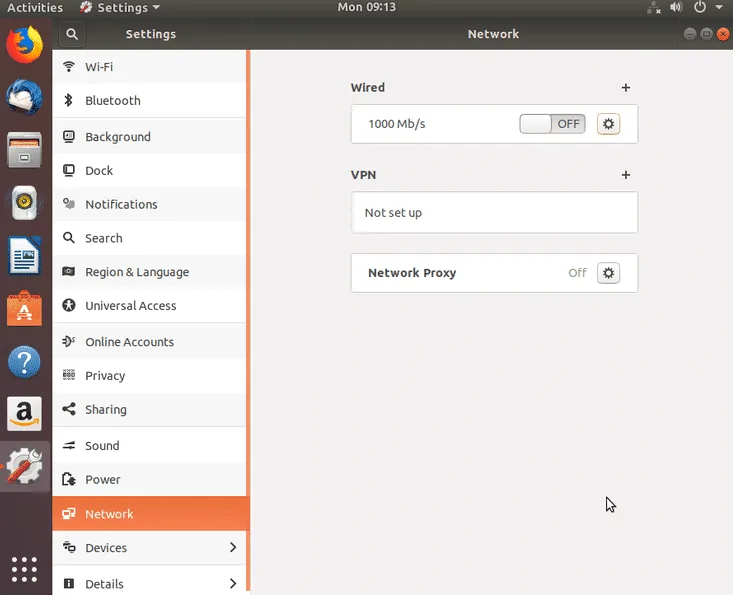
Task: Toggle the Wired connection switch on
Action: click(x=552, y=124)
